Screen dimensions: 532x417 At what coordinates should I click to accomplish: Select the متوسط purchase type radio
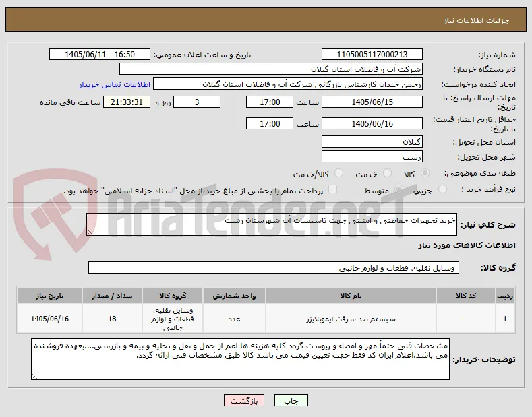pos(398,189)
